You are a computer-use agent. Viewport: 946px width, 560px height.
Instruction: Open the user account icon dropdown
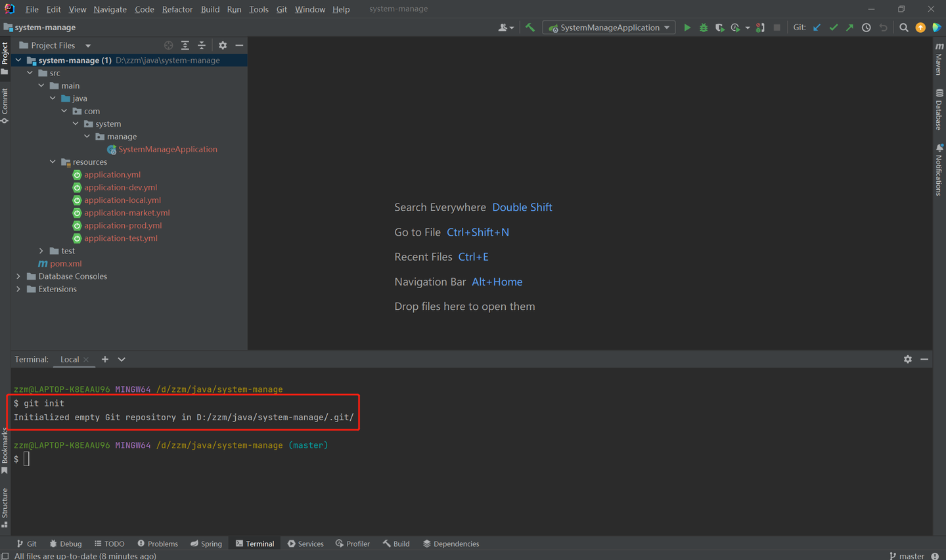pos(506,28)
